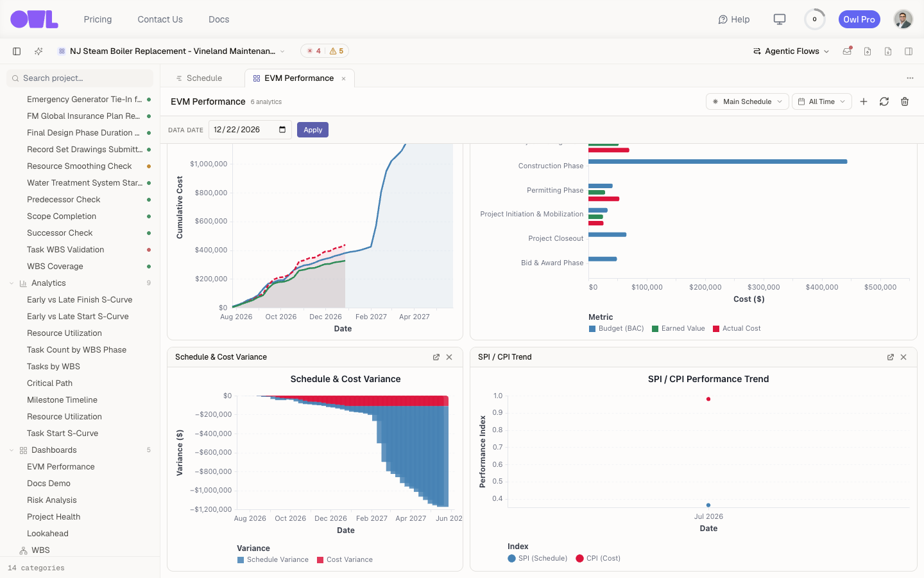The height and width of the screenshot is (578, 924).
Task: Select the EVM Performance tab
Action: [299, 78]
